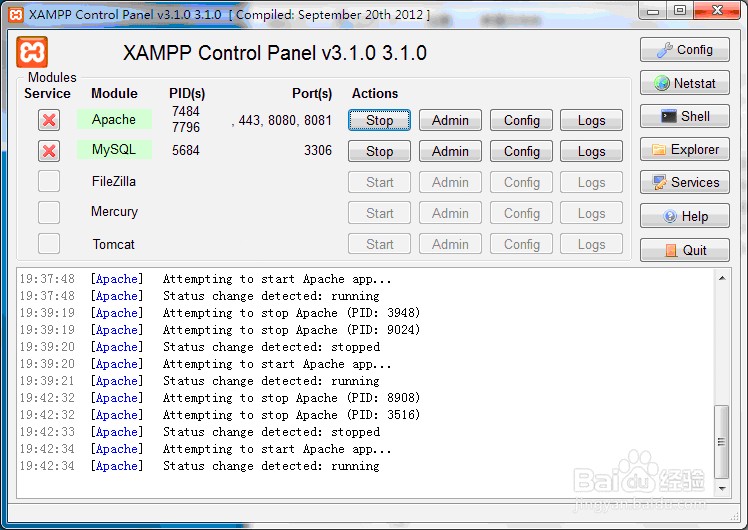
Task: Click log line stopping Apache PID 3516
Action: pyautogui.click(x=219, y=415)
